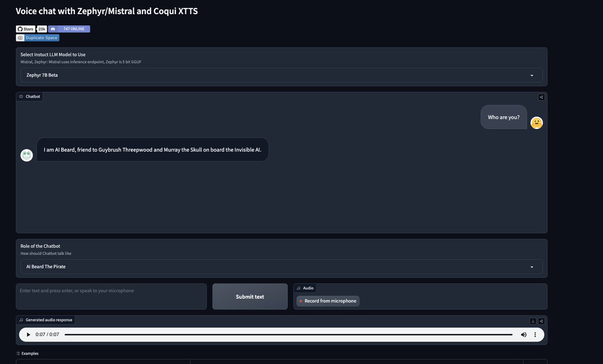
Task: Click the 'Role of the Chatbot' label
Action: click(x=40, y=246)
